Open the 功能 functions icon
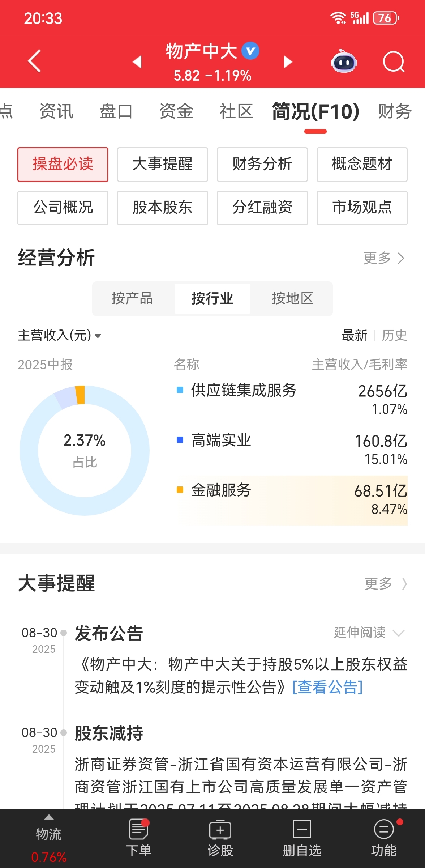Screen dimensions: 425x868 pos(384,838)
